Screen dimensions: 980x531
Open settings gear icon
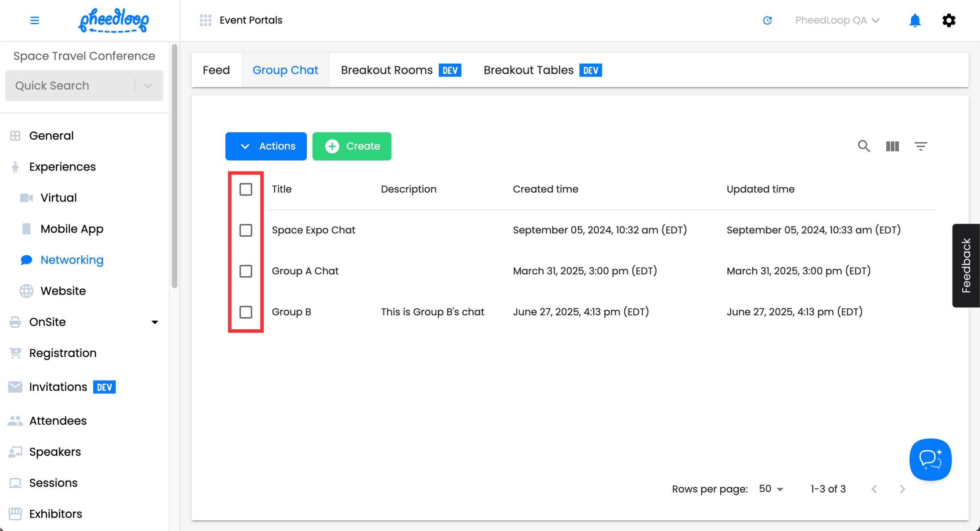point(949,20)
